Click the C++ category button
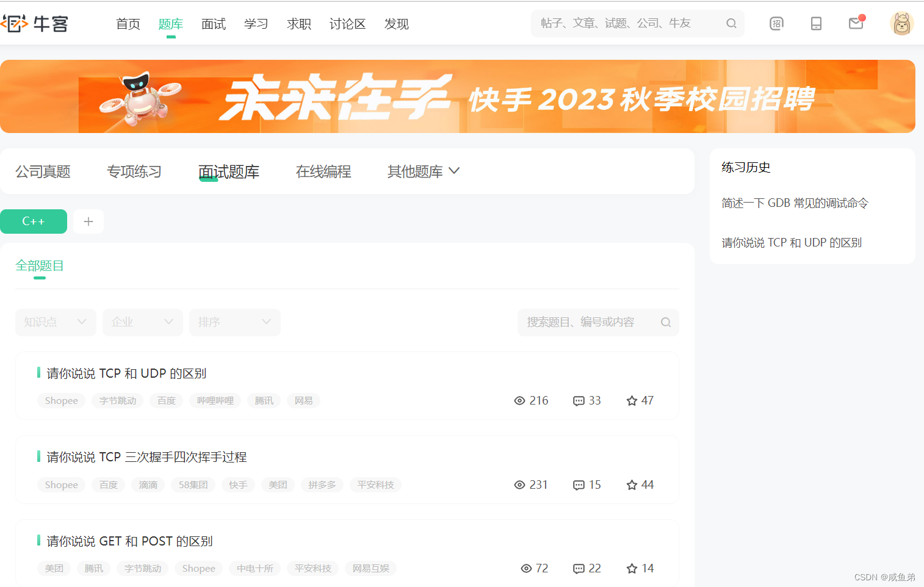 (34, 221)
